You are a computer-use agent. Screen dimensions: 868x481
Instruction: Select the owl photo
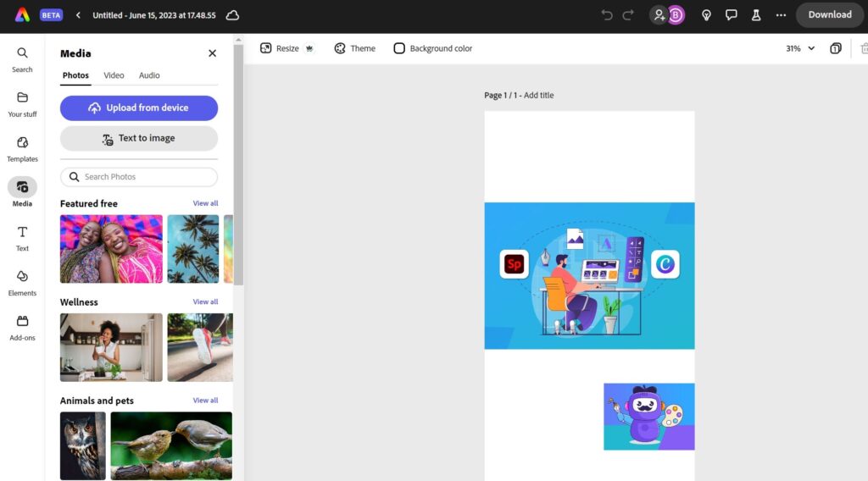coord(83,445)
